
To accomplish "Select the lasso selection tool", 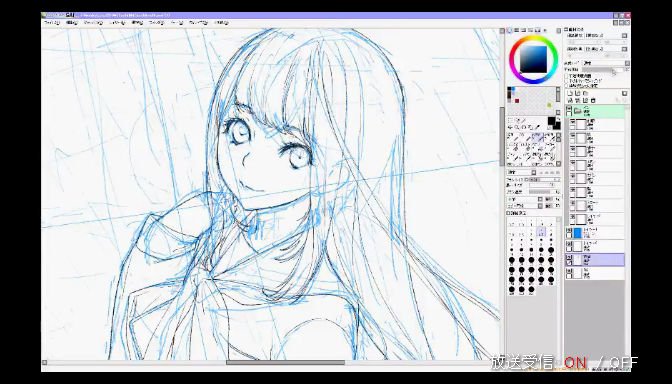I will coord(518,120).
